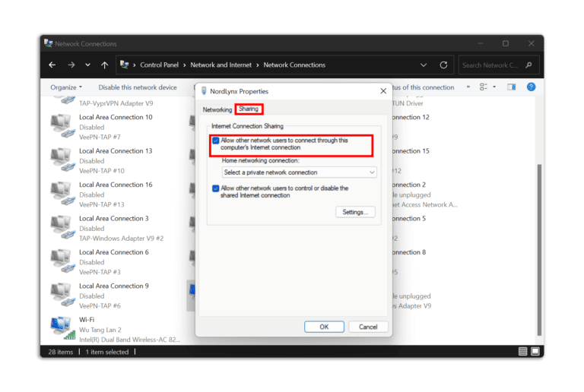Go forward with the right arrow
Screen dimensions: 584x392
tap(71, 65)
